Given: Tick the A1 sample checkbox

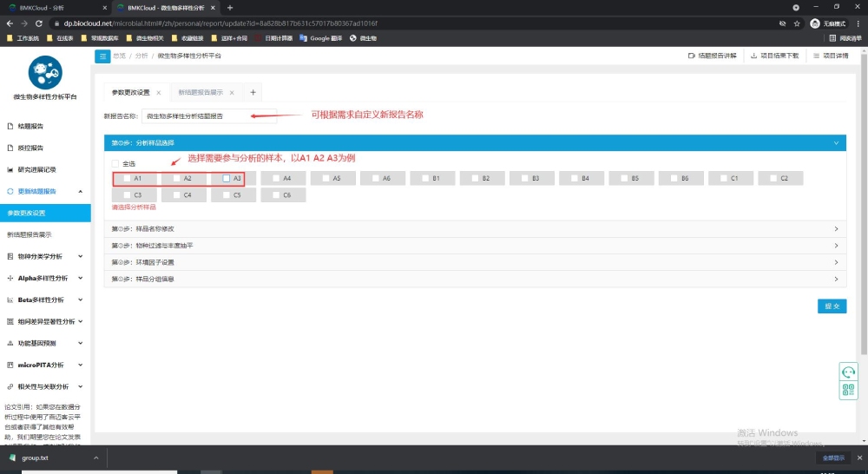Looking at the screenshot, I should tap(127, 178).
